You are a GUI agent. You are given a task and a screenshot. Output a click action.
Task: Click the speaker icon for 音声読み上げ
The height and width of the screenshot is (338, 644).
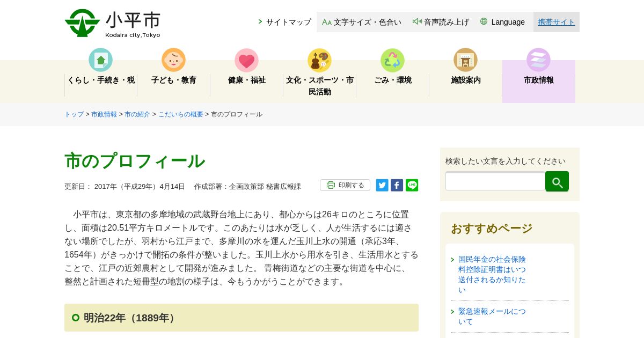tap(417, 21)
